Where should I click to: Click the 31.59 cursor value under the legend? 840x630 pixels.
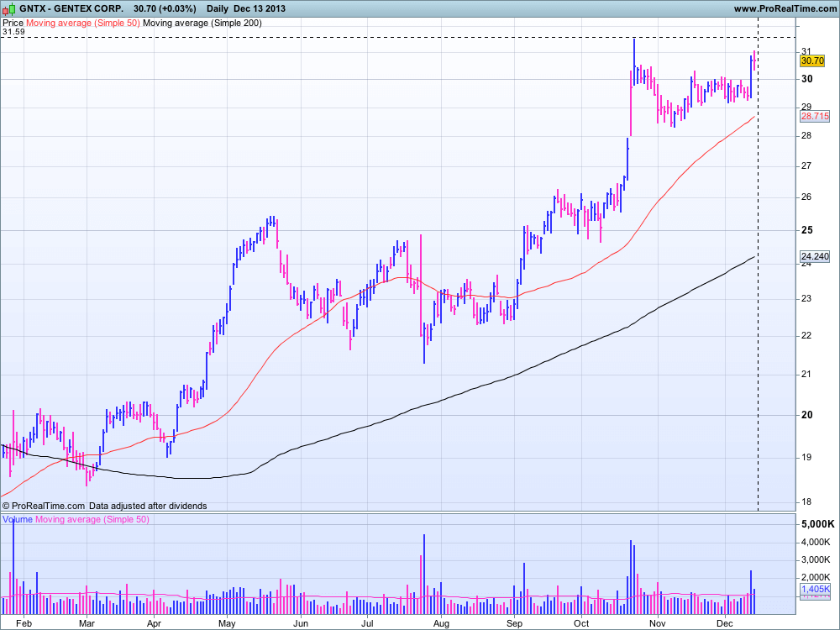pyautogui.click(x=13, y=32)
